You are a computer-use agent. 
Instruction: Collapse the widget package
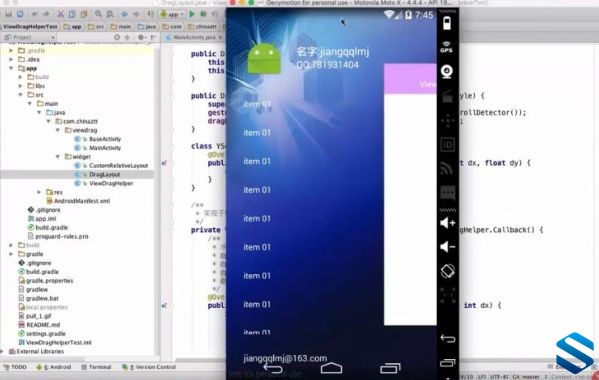tap(58, 157)
